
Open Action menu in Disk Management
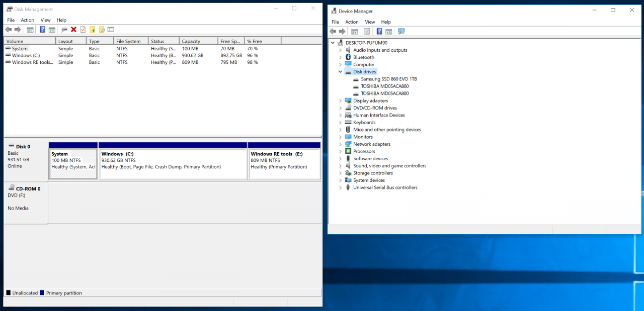27,20
